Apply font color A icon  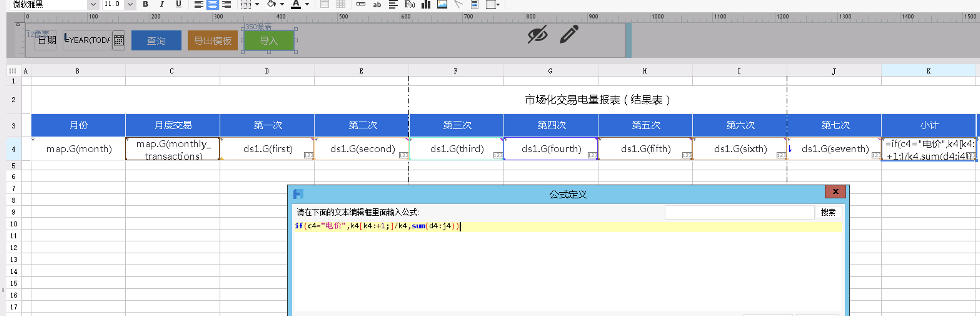[x=296, y=4]
